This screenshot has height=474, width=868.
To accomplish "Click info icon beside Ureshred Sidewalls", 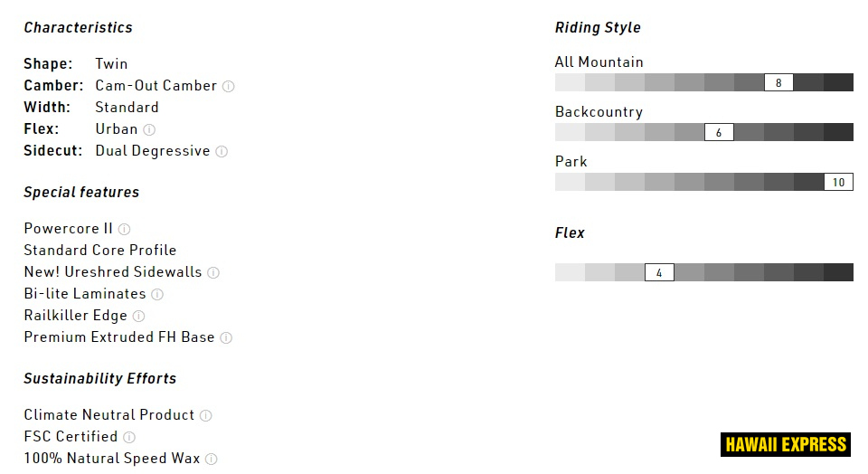I will pos(213,273).
